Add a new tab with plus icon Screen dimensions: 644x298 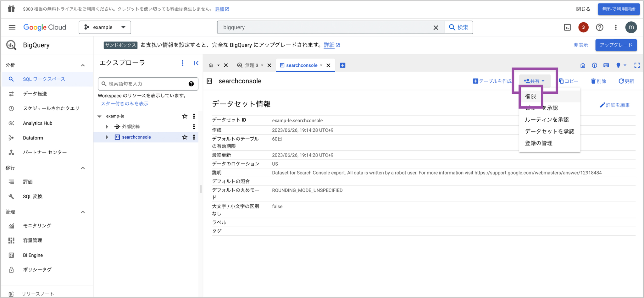pos(343,65)
